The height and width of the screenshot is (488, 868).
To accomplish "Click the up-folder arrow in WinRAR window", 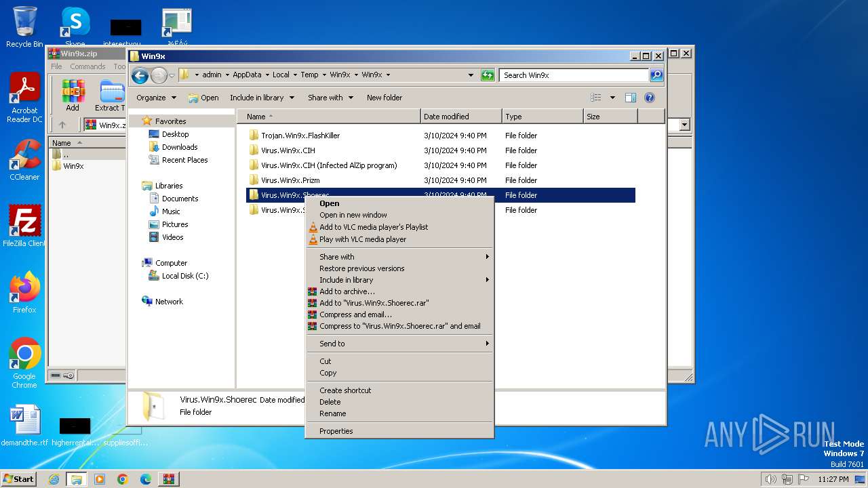I will 62,125.
